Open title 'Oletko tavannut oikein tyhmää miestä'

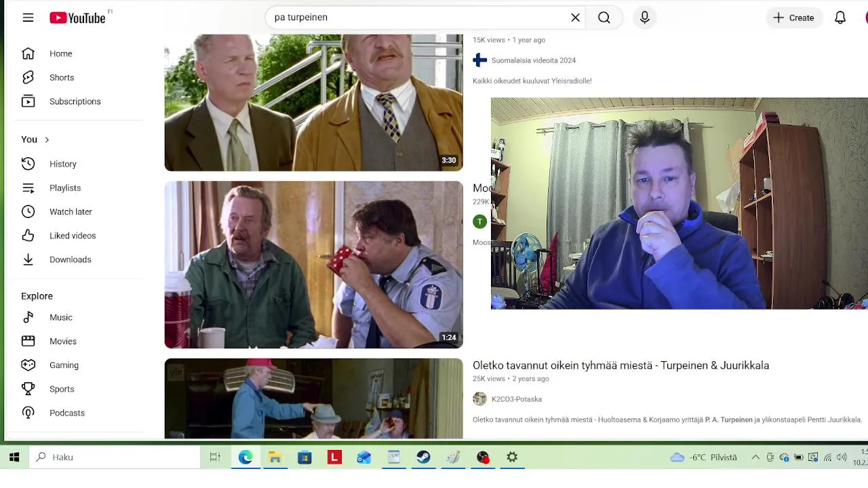tap(620, 365)
